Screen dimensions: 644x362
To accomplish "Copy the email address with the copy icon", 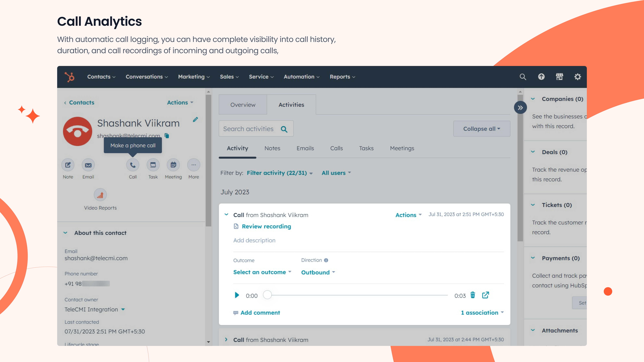I will point(167,136).
